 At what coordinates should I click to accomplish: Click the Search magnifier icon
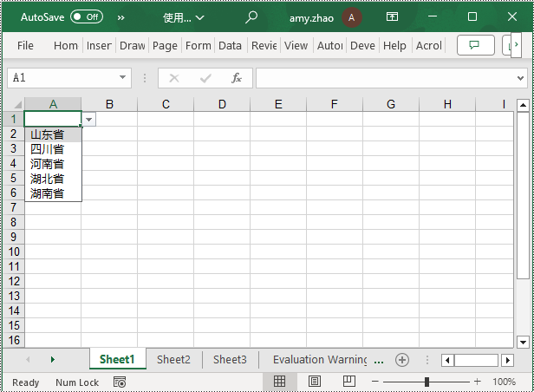tap(251, 17)
